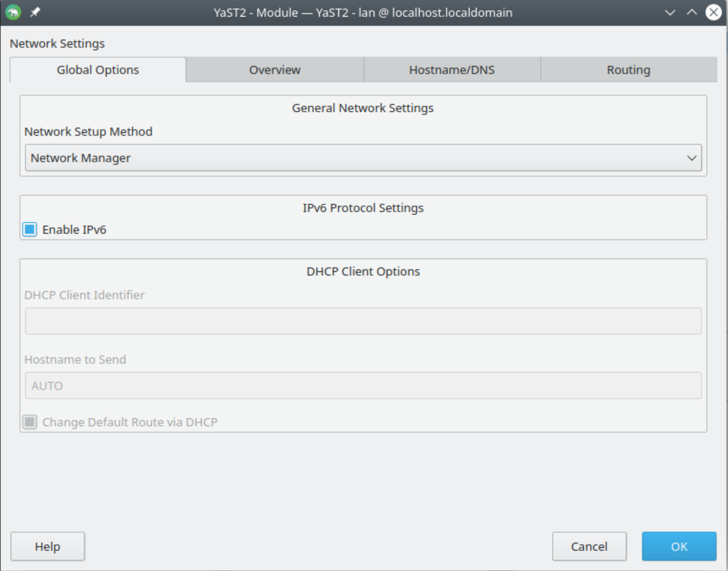Click the maximize arrow in the title bar
Screen dimensions: 728x571
[x=691, y=12]
